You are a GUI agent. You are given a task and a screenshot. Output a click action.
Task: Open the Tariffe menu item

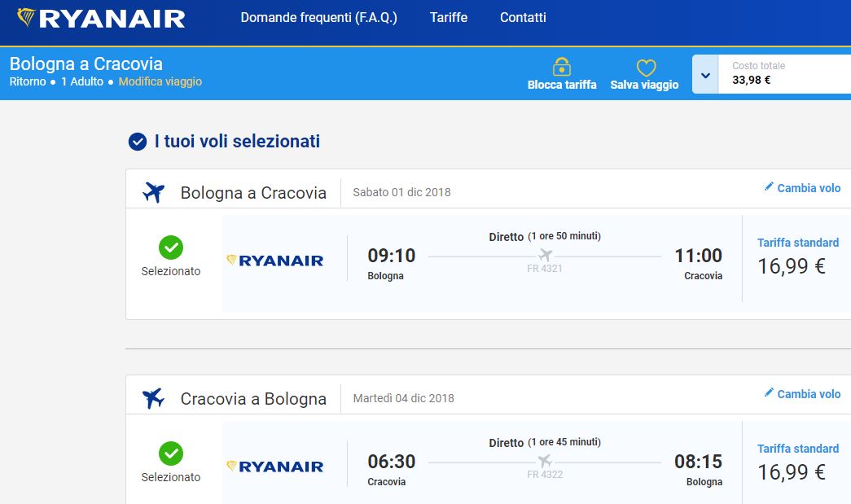tap(449, 17)
